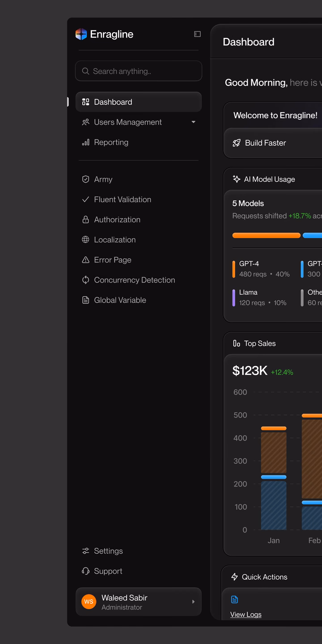Image resolution: width=322 pixels, height=644 pixels.
Task: Click the Waleed Sabir profile card
Action: click(x=139, y=602)
